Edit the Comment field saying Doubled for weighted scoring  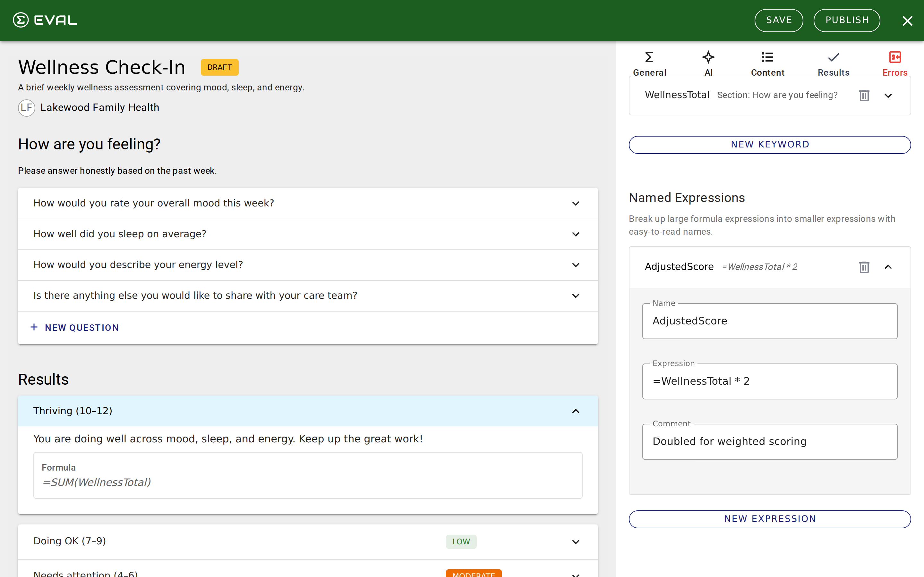tap(769, 441)
